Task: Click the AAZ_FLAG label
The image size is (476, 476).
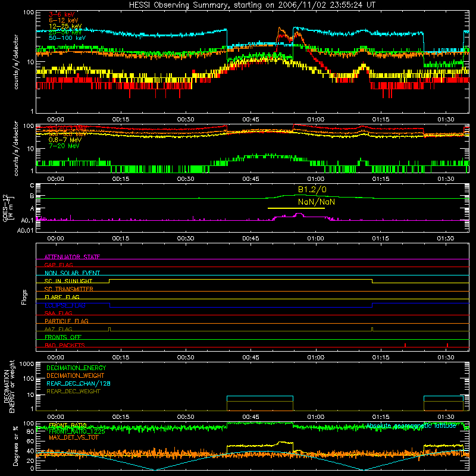Action: pyautogui.click(x=58, y=329)
